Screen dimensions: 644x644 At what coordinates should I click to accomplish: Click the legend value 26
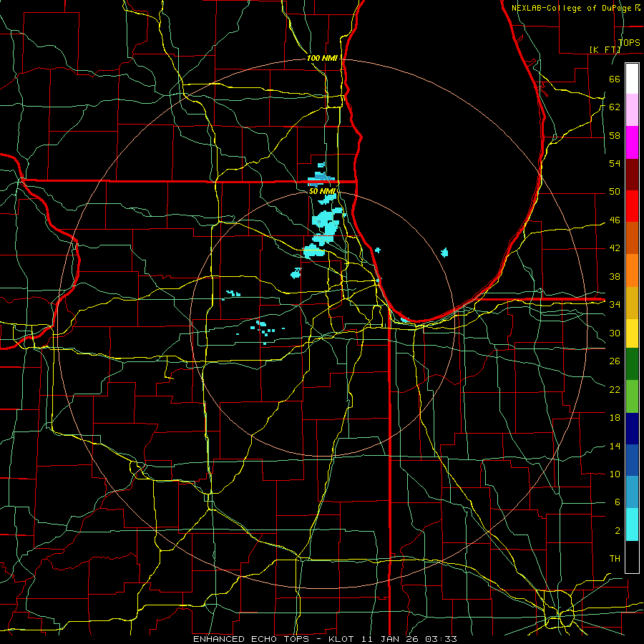615,361
